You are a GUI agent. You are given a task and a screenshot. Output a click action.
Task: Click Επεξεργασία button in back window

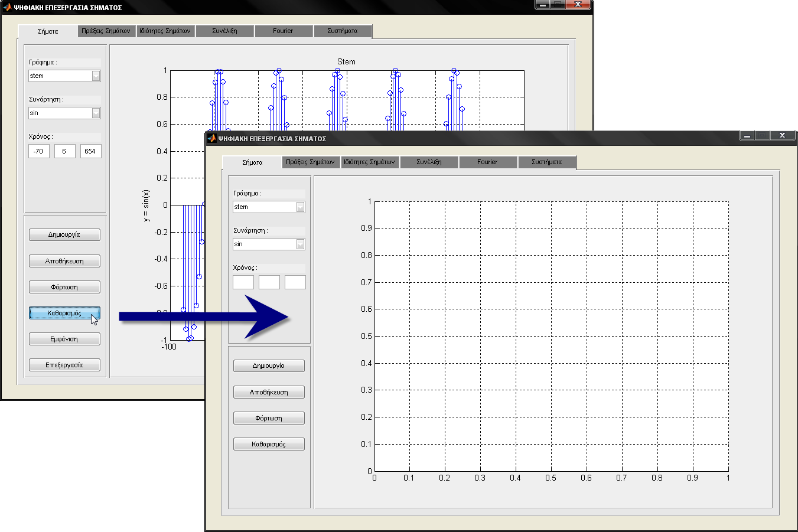64,365
